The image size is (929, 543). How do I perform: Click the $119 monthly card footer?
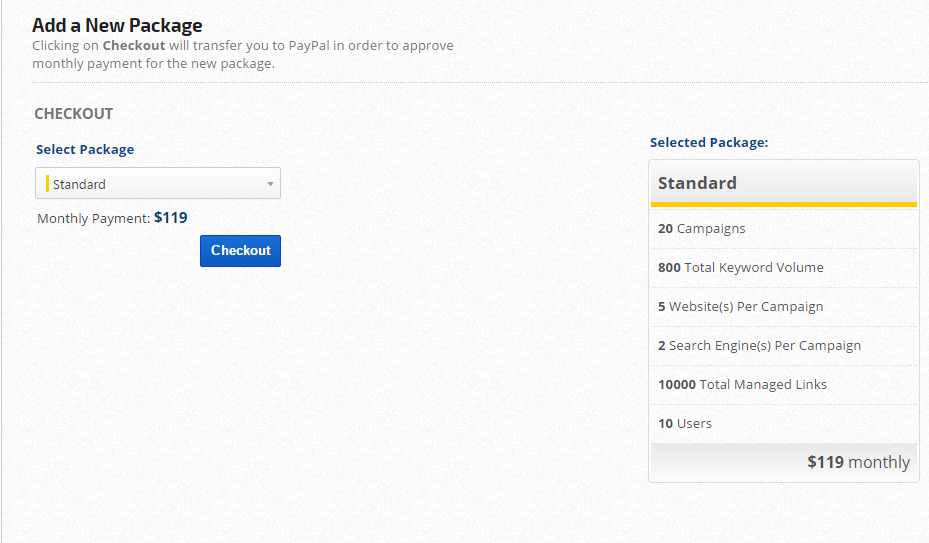point(858,462)
